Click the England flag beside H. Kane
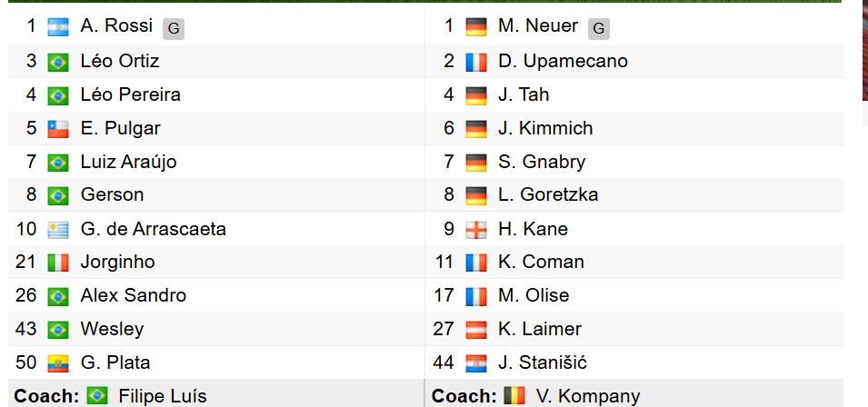This screenshot has height=407, width=868. point(476,230)
